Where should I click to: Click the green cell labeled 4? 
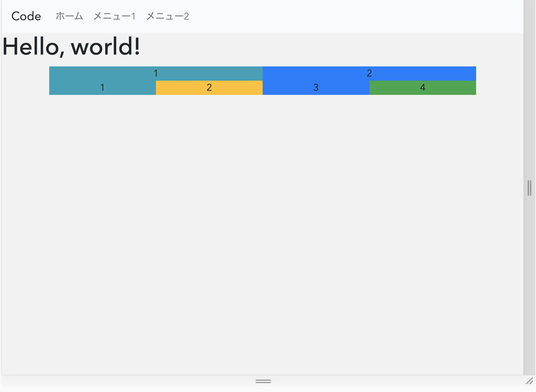[x=423, y=88]
